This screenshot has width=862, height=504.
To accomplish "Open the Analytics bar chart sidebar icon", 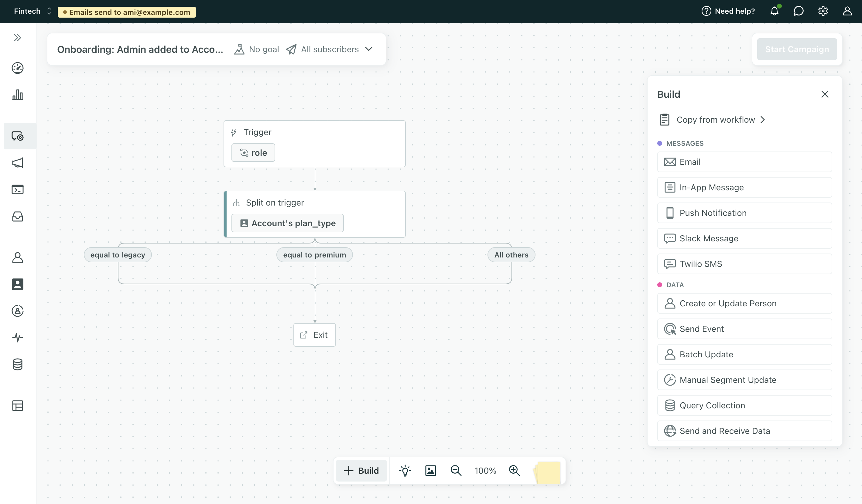I will pyautogui.click(x=17, y=95).
